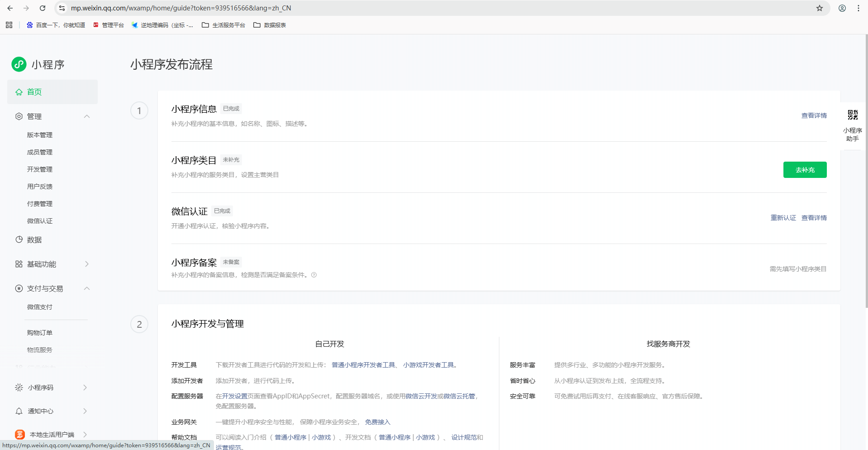Click the 小程序备案 heading text

point(194,263)
